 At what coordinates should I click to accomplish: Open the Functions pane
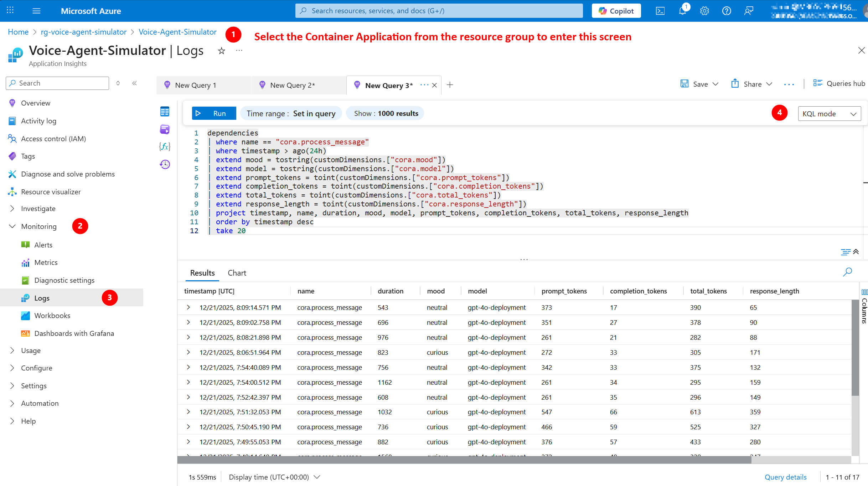click(165, 147)
